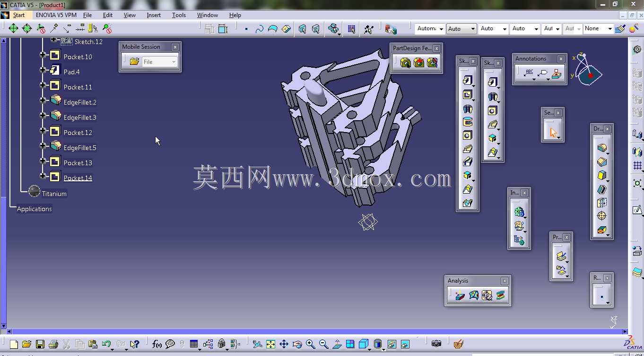The image size is (644, 356).
Task: Open the Help menu
Action: pyautogui.click(x=235, y=15)
